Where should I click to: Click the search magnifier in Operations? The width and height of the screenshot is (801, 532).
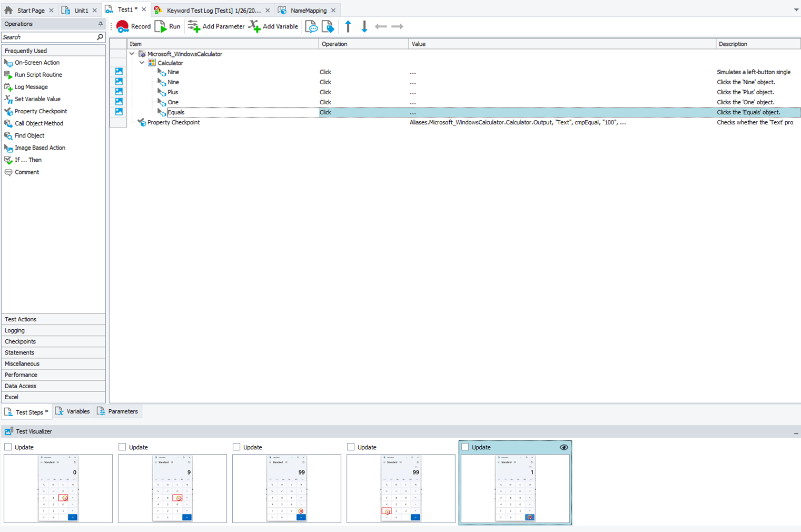[x=100, y=37]
